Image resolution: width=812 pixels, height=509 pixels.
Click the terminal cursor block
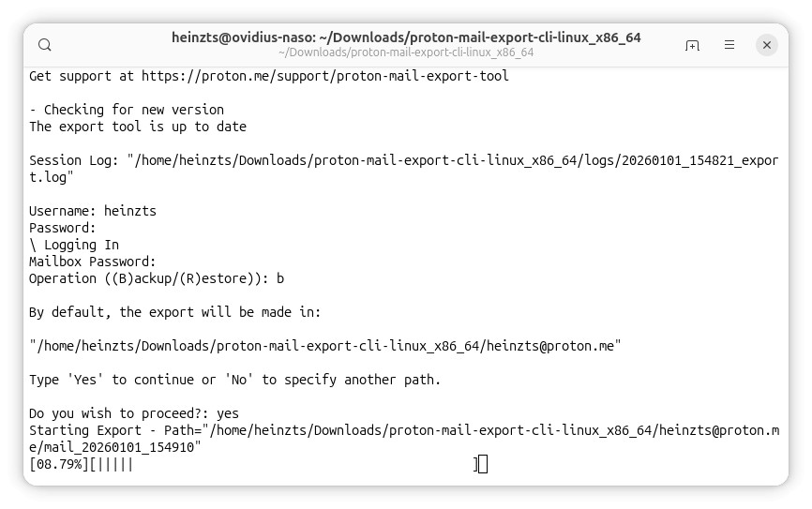tap(483, 464)
